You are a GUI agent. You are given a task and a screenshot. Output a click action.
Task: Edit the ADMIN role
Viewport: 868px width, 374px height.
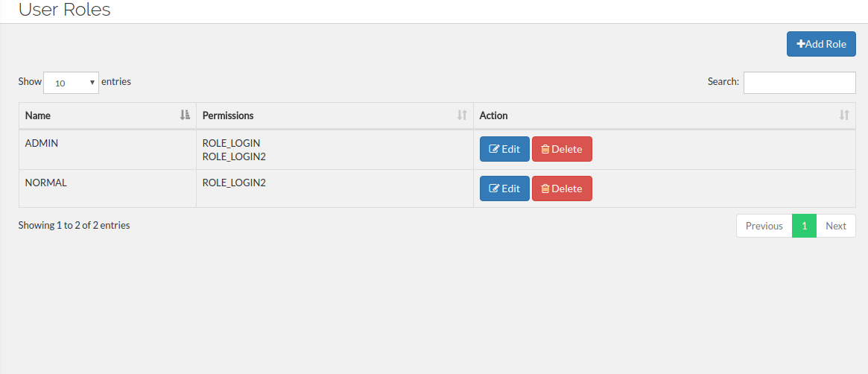(504, 149)
